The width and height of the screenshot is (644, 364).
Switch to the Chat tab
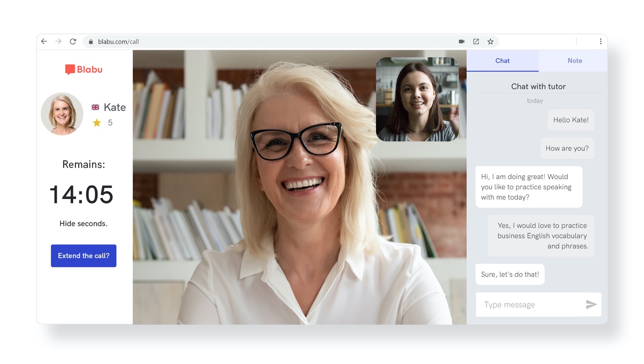(x=502, y=61)
